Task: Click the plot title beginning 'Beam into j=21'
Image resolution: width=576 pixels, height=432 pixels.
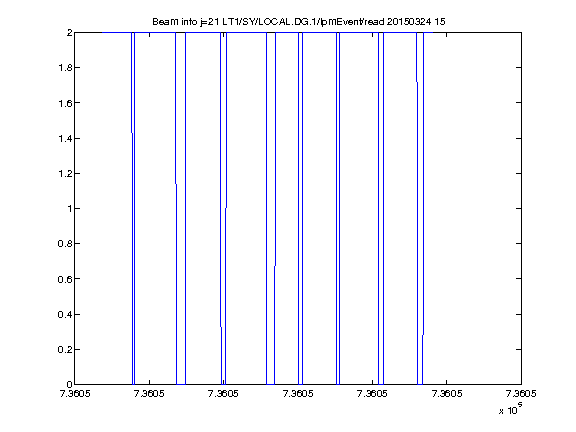Action: point(299,22)
